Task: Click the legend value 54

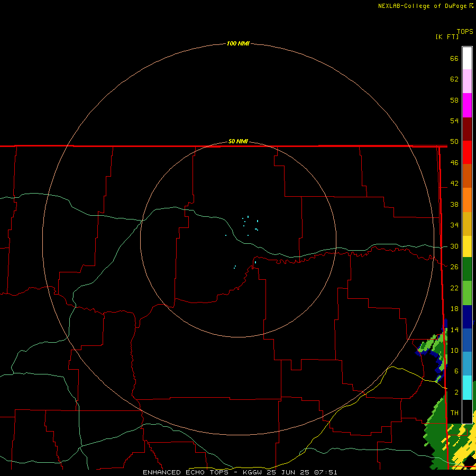Action: (454, 121)
